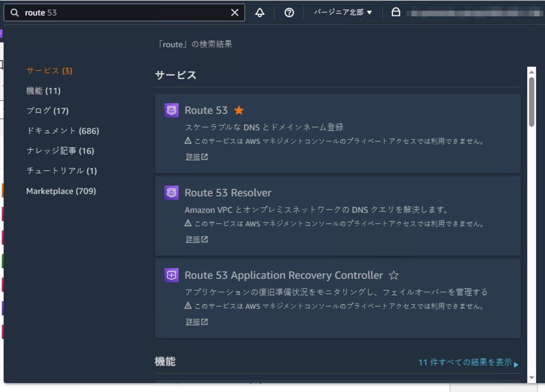Click the results scrollbar thumb
The width and height of the screenshot is (545, 392).
[531, 102]
